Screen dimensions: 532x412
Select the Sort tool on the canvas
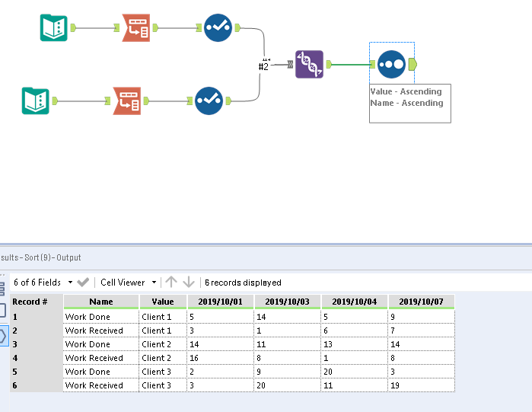click(391, 65)
